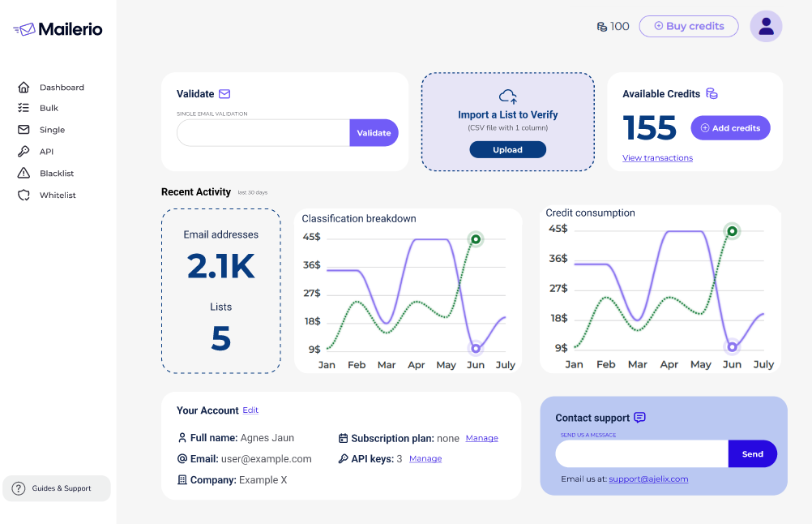Click the Recent Activity heading
This screenshot has width=812, height=524.
pyautogui.click(x=196, y=191)
